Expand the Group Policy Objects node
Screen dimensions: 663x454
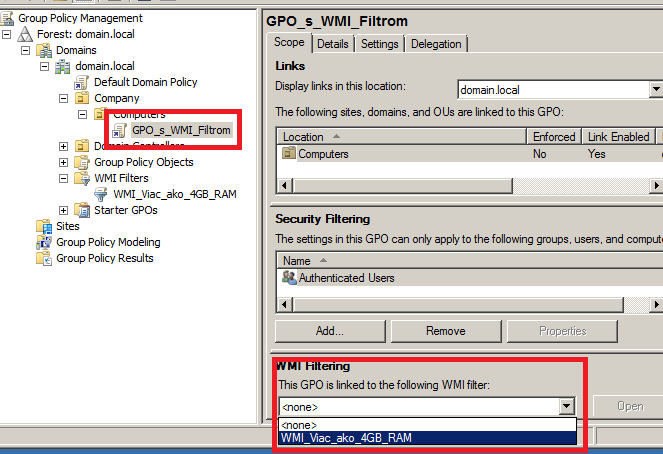click(x=63, y=162)
